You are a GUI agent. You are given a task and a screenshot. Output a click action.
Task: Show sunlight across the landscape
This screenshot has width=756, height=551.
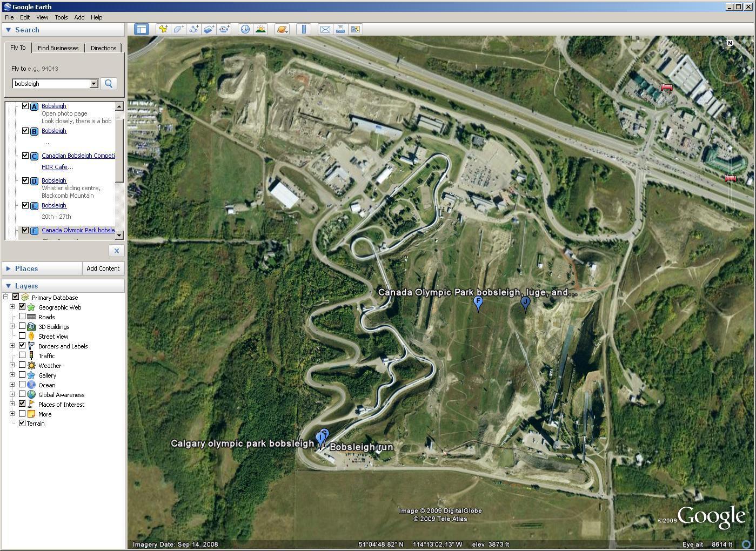click(260, 29)
